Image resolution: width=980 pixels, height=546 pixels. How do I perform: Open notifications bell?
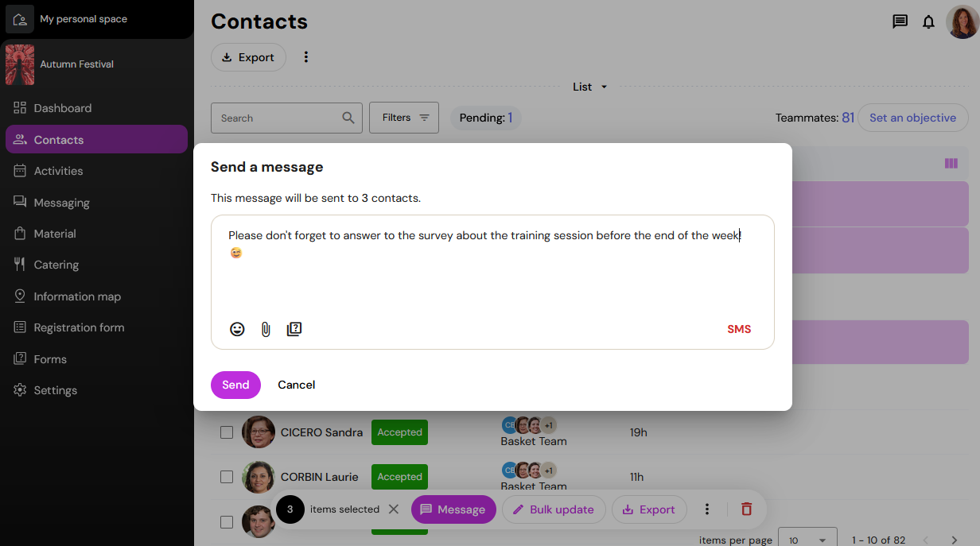pos(928,22)
